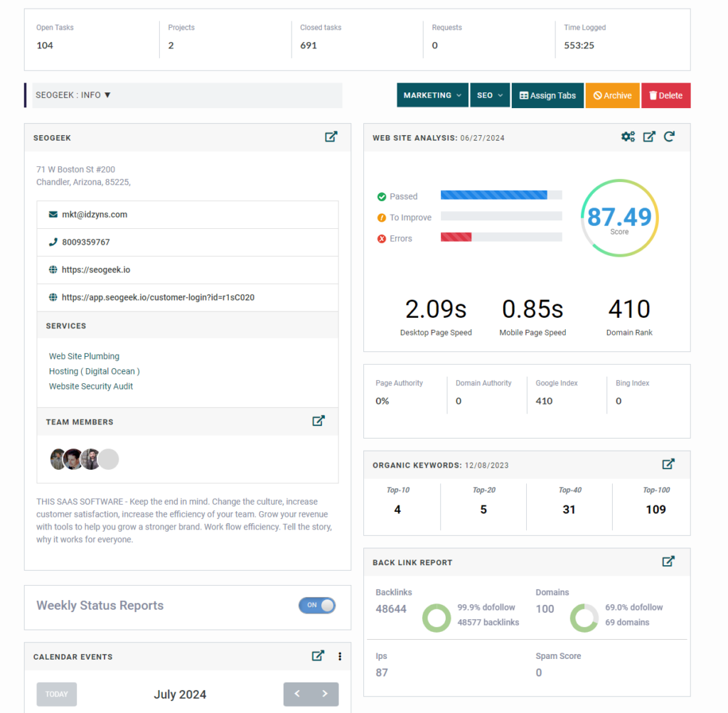Click the July 2024 calendar title
The width and height of the screenshot is (728, 713).
pyautogui.click(x=180, y=695)
